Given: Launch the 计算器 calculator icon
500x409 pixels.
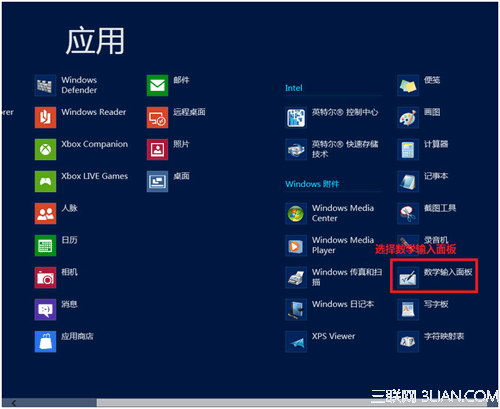Looking at the screenshot, I should coord(408,149).
